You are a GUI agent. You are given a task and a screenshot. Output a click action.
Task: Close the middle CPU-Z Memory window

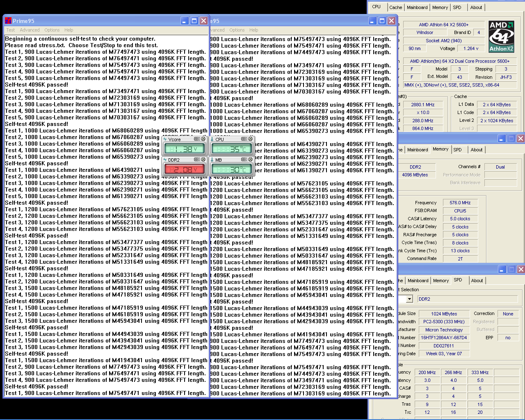click(x=520, y=138)
